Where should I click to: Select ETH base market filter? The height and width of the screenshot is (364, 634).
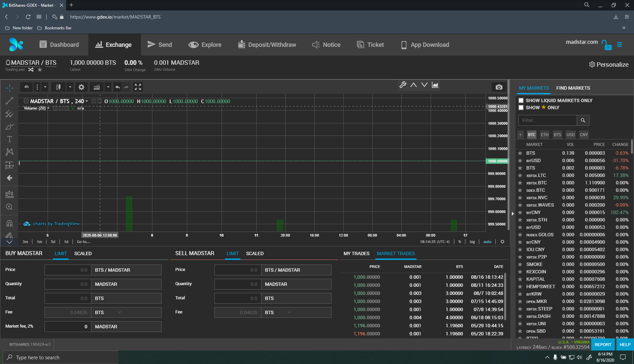click(544, 134)
